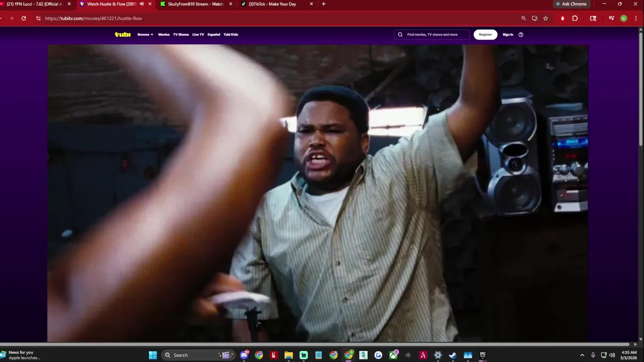
Task: Open the green Chrome profile avatar
Action: tap(624, 18)
